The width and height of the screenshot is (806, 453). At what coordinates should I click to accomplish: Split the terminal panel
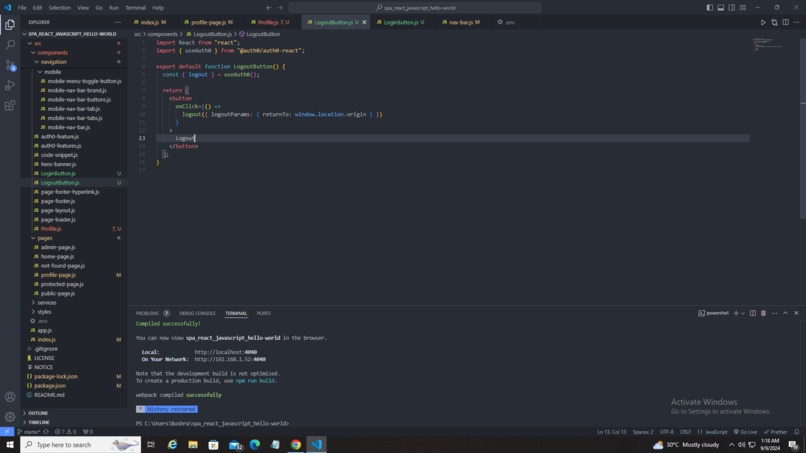coord(753,313)
